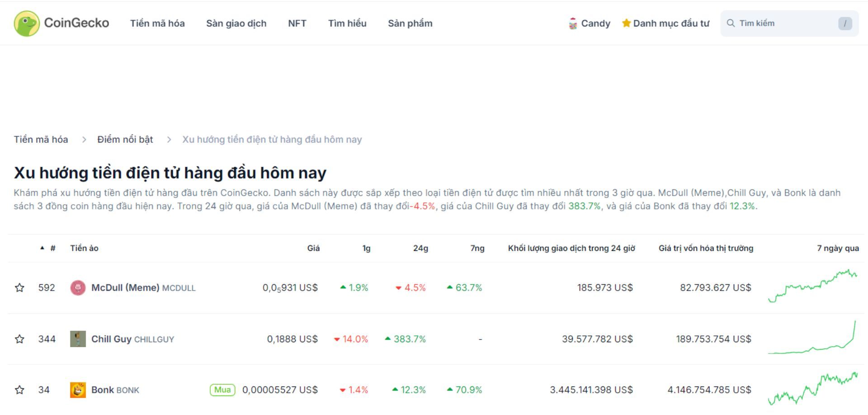Open the Candy rewards icon
The image size is (868, 415).
click(x=573, y=23)
